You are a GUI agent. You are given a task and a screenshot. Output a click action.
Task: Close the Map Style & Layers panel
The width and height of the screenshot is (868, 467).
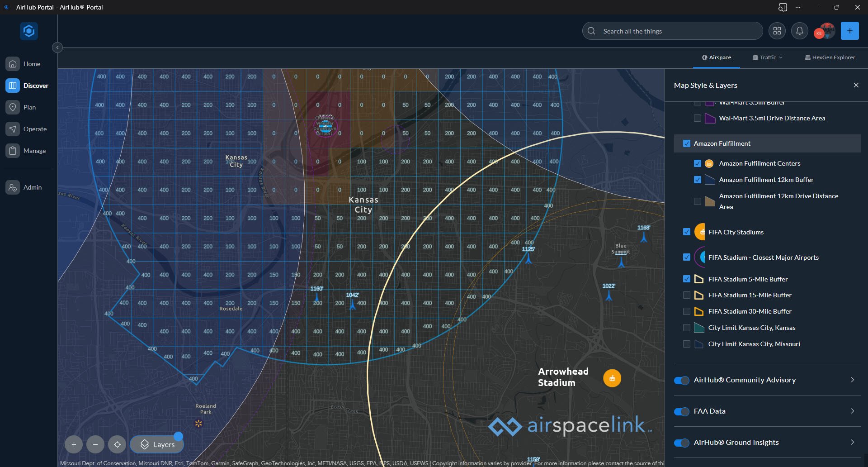856,85
